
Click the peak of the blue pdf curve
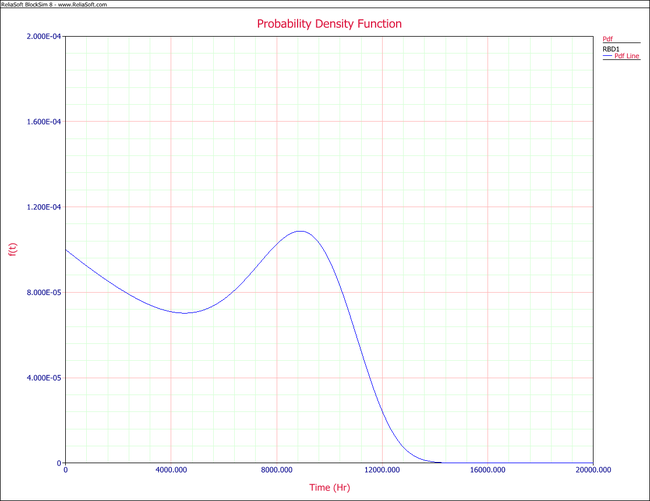pos(299,231)
